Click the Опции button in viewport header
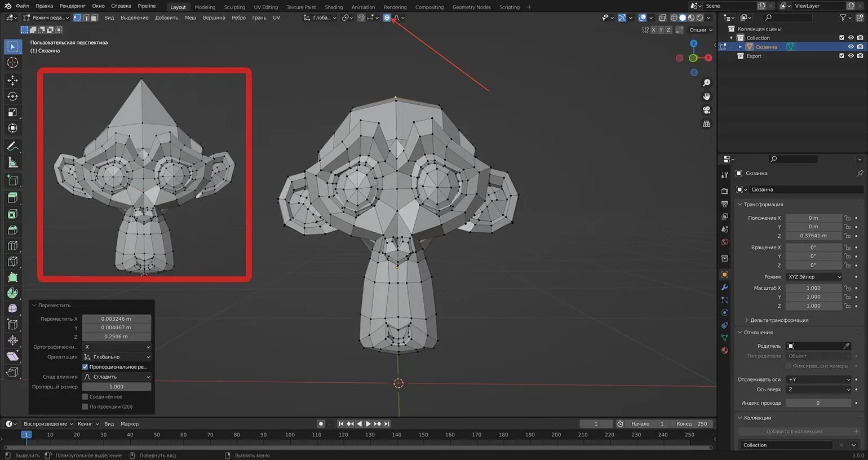 point(700,30)
